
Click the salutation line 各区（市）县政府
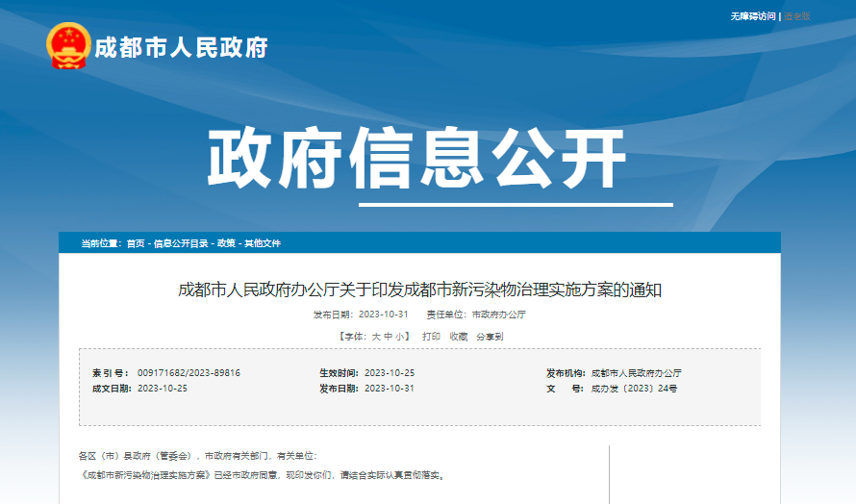[197, 456]
